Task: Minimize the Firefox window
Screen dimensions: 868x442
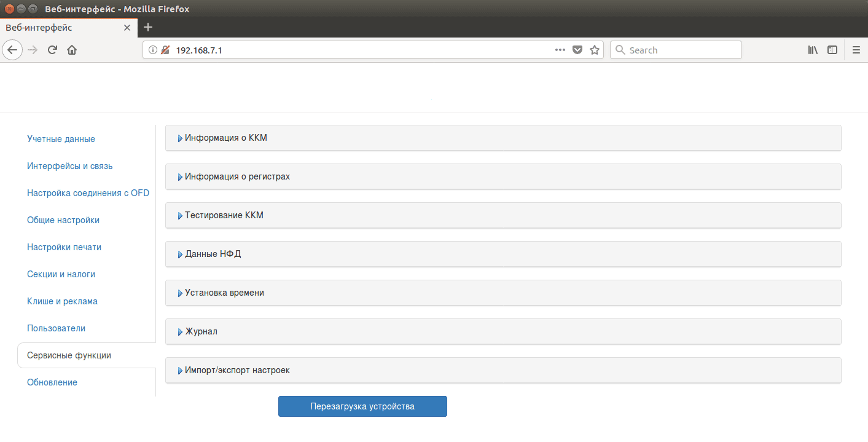Action: 21,9
